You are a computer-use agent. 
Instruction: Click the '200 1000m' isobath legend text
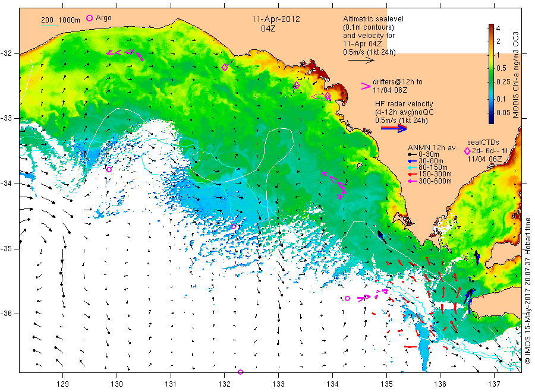(61, 20)
